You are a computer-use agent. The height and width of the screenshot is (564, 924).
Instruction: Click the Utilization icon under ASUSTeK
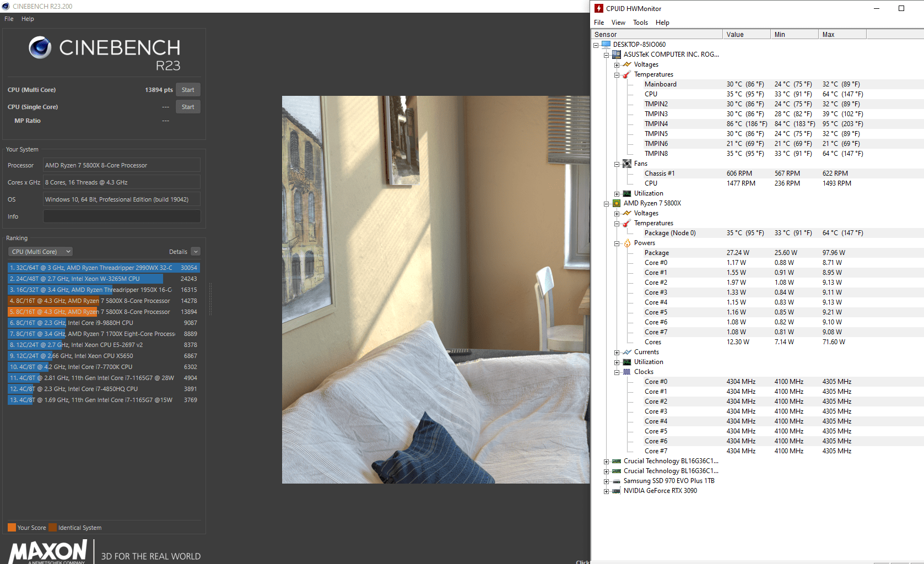tap(627, 193)
